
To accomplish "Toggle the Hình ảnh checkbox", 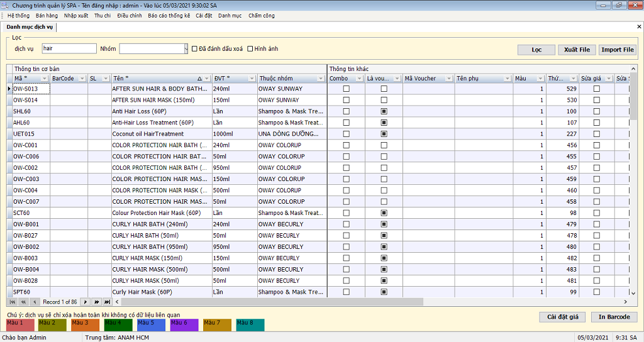I will [x=250, y=49].
